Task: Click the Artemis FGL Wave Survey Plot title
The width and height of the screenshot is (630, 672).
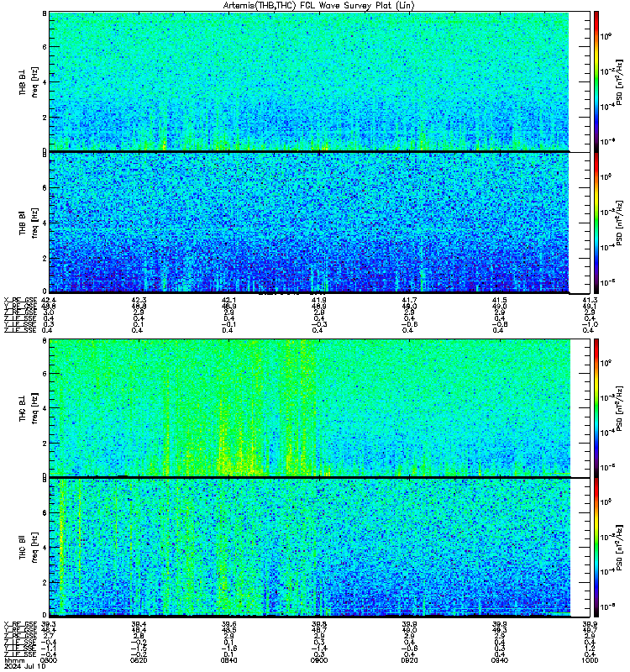Action: (x=319, y=6)
